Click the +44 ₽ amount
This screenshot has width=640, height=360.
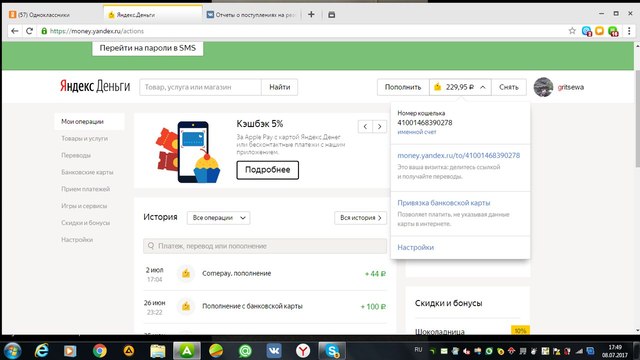[x=375, y=274]
